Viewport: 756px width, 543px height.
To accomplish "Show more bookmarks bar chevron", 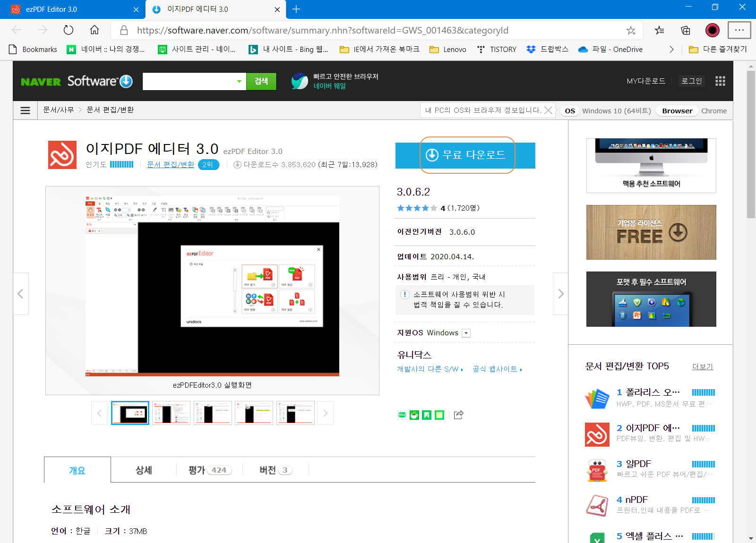I will 671,50.
